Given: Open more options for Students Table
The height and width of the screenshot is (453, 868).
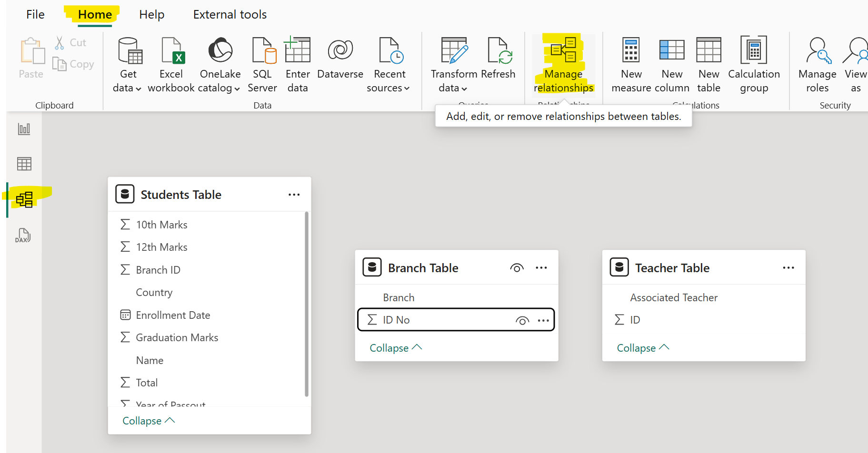Looking at the screenshot, I should 294,194.
